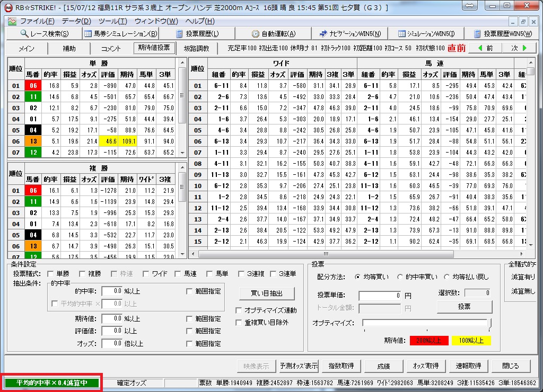The image size is (543, 392).
Task: Click the red 直前 label
Action: [x=457, y=48]
